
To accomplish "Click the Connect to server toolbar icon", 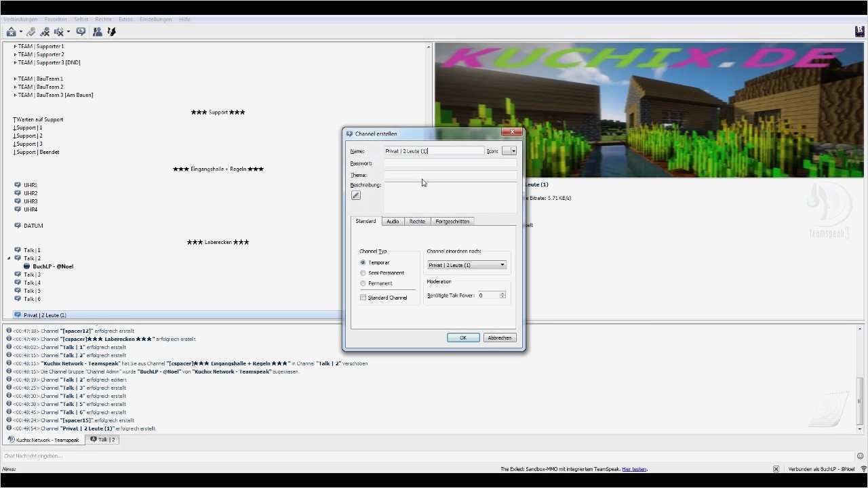I will (11, 32).
